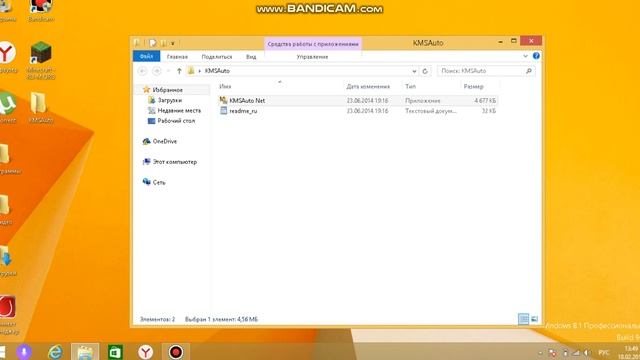Screen dimensions: 640x360
Task: Click the uTorrent desktop icon
Action: [x=7, y=107]
